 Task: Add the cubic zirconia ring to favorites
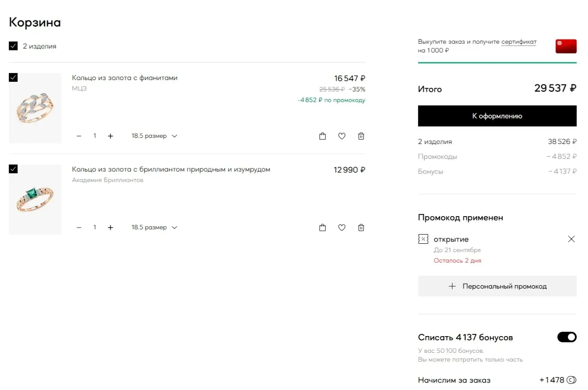pos(342,136)
